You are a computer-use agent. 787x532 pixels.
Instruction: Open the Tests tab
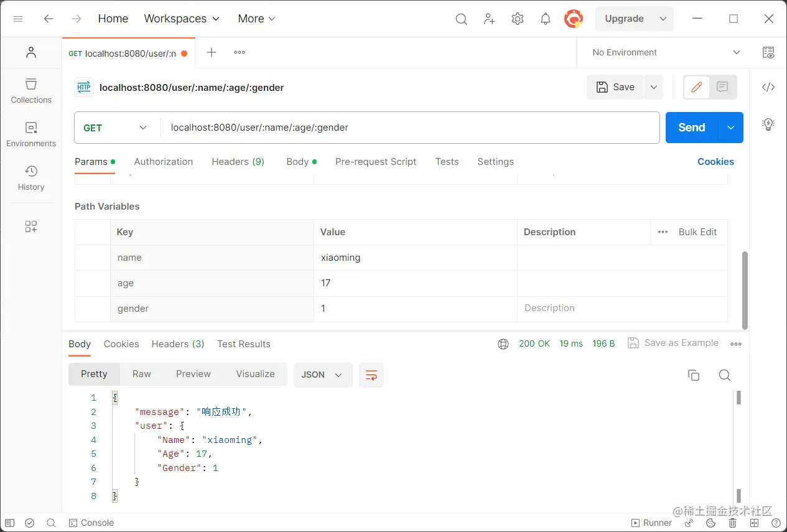click(x=447, y=162)
